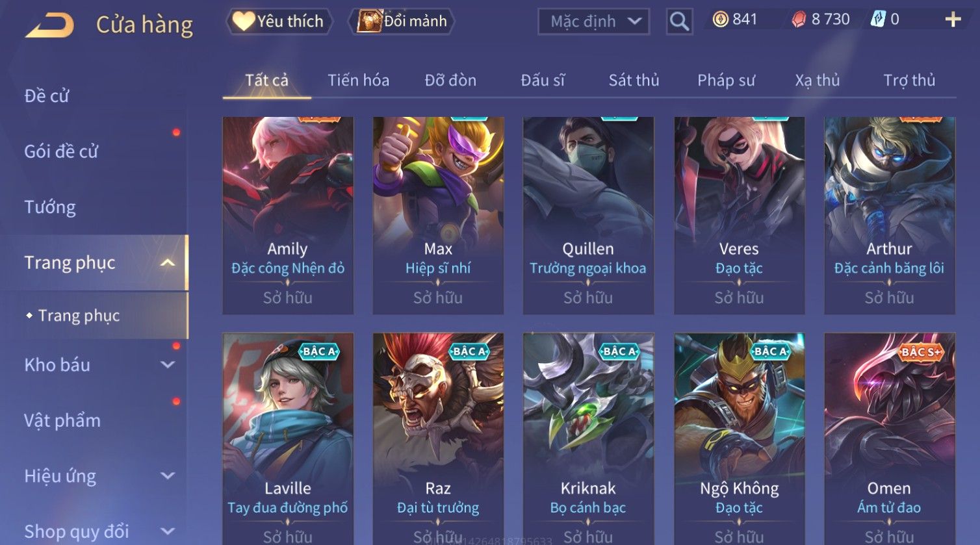
Task: Open Yêu thích heart favorites
Action: 279,21
